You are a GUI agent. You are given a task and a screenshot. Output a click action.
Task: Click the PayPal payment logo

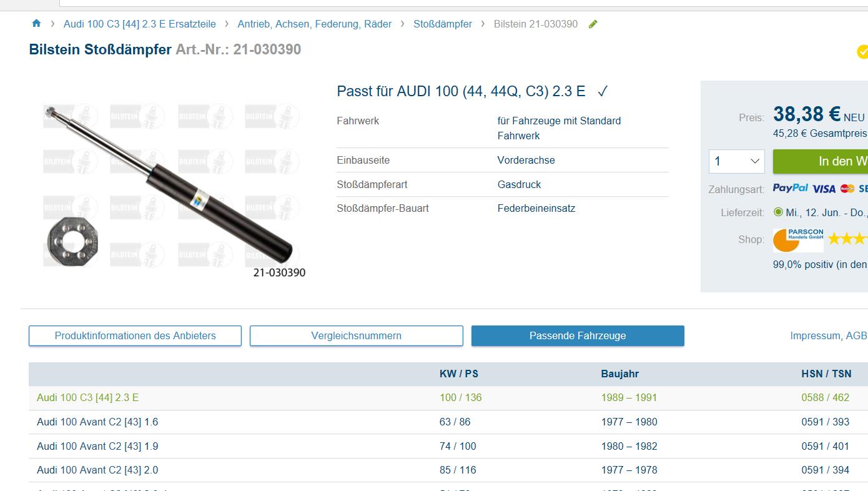(790, 188)
